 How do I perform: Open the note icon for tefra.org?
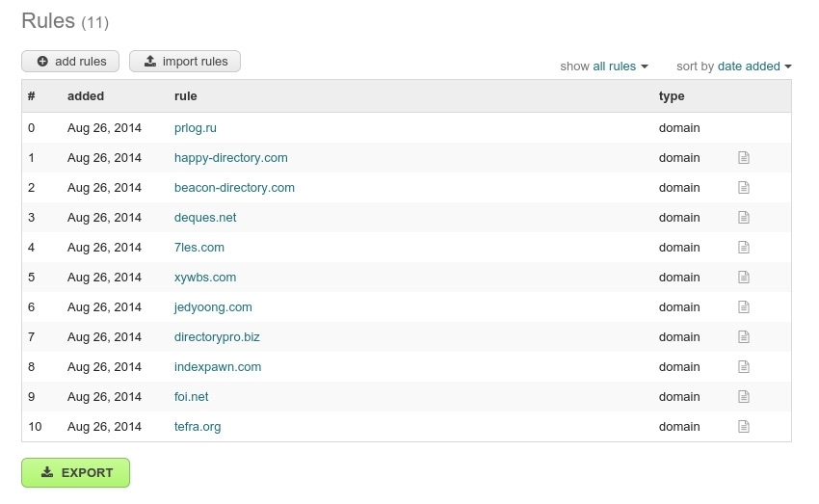pos(744,427)
